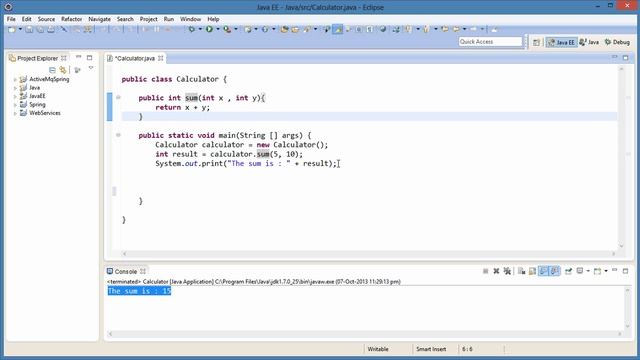
Task: Toggle Show Console on standard error change
Action: coord(554,271)
